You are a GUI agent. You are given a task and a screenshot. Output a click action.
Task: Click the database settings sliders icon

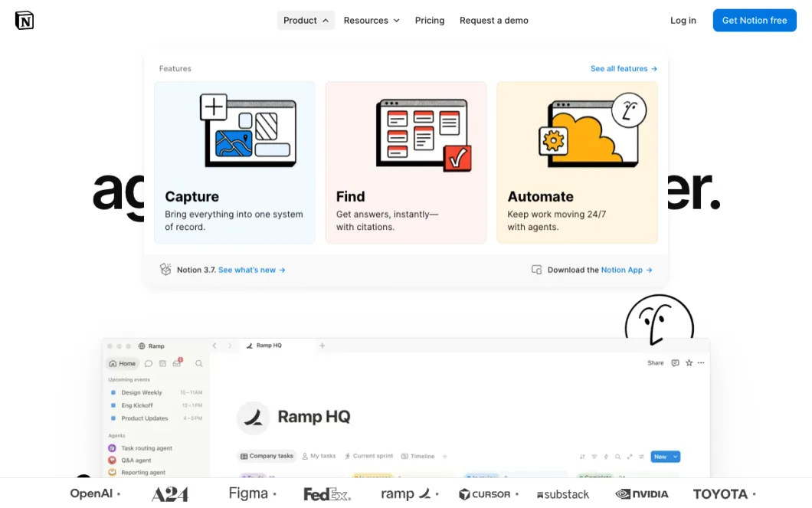click(642, 457)
